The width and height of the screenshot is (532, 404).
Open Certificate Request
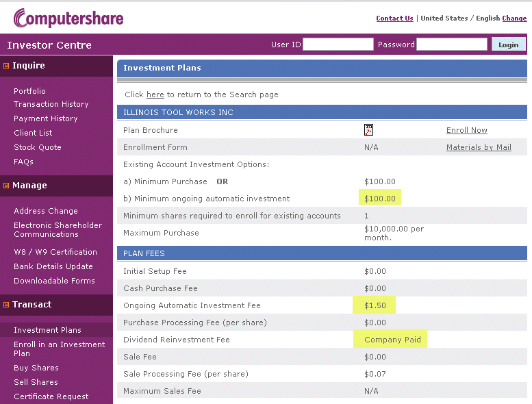(x=51, y=396)
